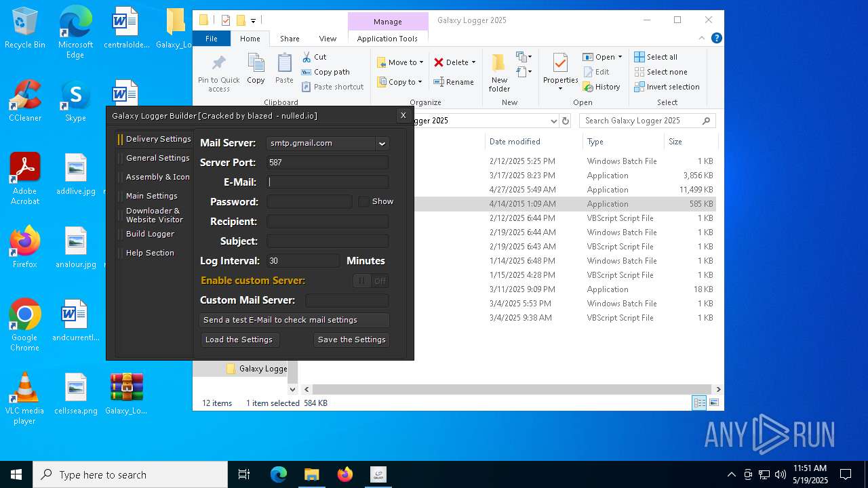Screen dimensions: 868x488
Task: Expand the Open dropdown arrow in ribbon
Action: point(620,57)
